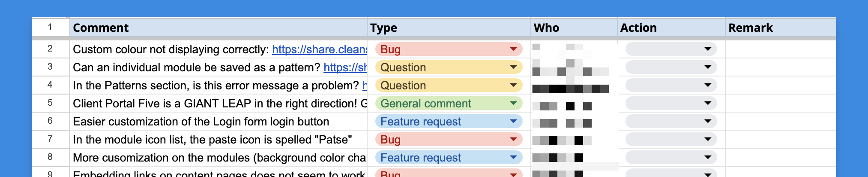Click the share.clean link in row 2
Viewport: 868px width, 177px height.
click(x=319, y=49)
